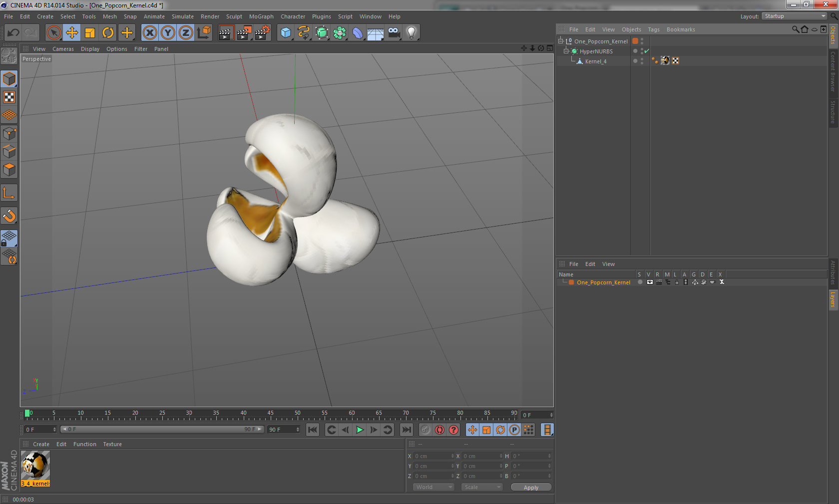The image size is (839, 504).
Task: Click the Undo arrow icon
Action: click(x=13, y=33)
